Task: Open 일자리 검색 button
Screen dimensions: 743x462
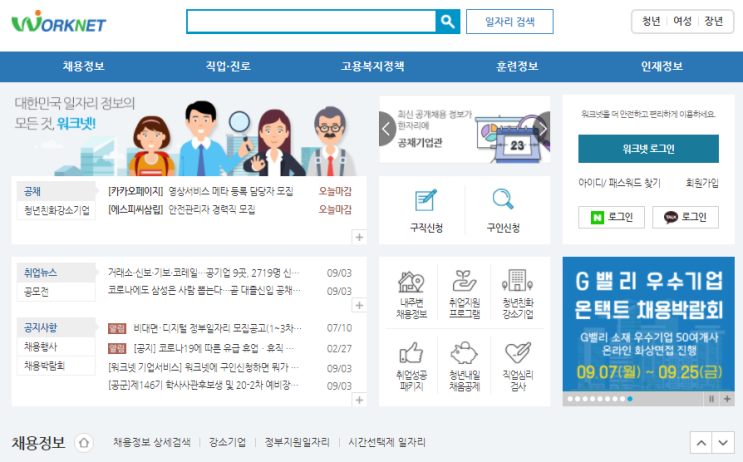Action: (509, 21)
